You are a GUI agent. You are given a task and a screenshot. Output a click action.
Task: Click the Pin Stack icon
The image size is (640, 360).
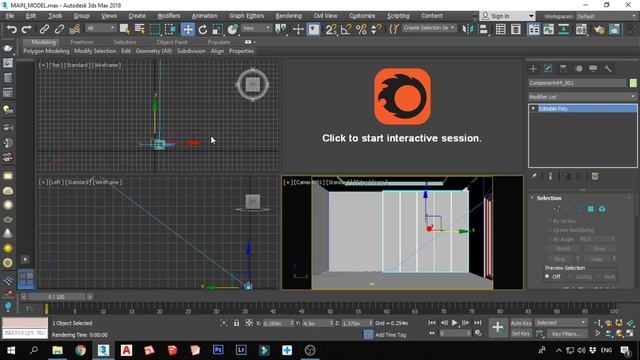(x=533, y=176)
